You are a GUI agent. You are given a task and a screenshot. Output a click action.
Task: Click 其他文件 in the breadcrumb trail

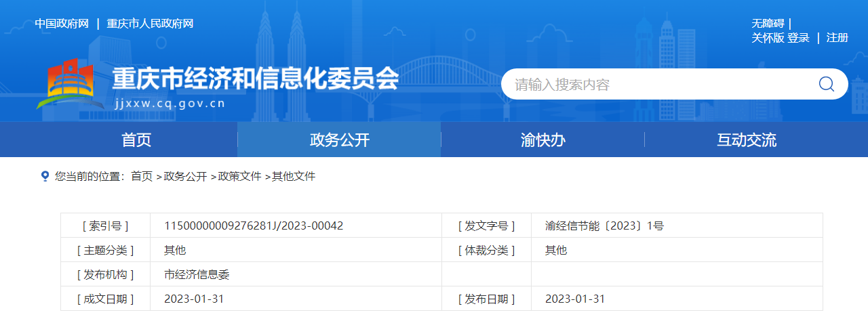tap(294, 176)
